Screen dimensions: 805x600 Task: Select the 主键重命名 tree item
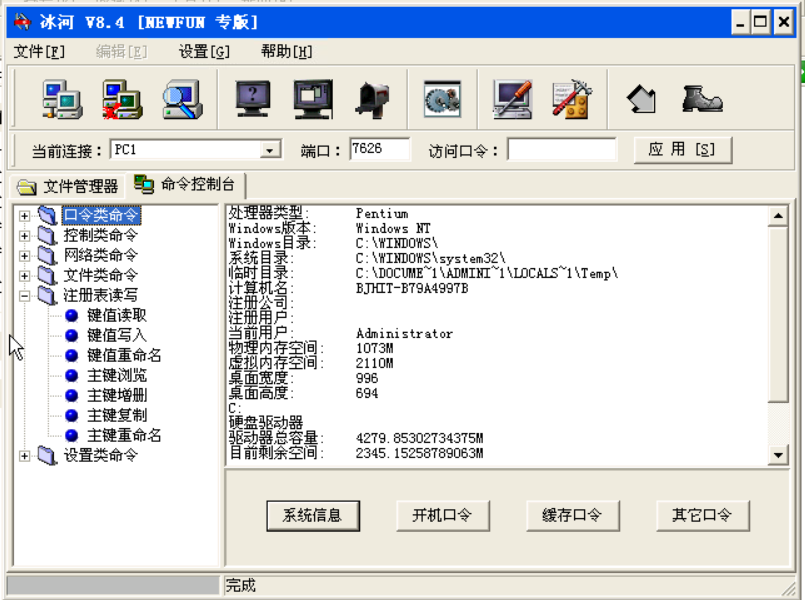click(x=124, y=435)
